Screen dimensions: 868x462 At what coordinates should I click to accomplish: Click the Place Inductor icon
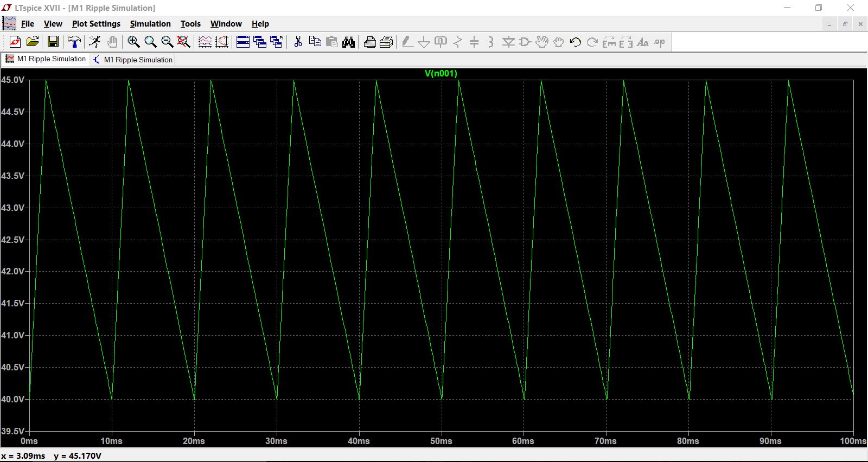(491, 42)
